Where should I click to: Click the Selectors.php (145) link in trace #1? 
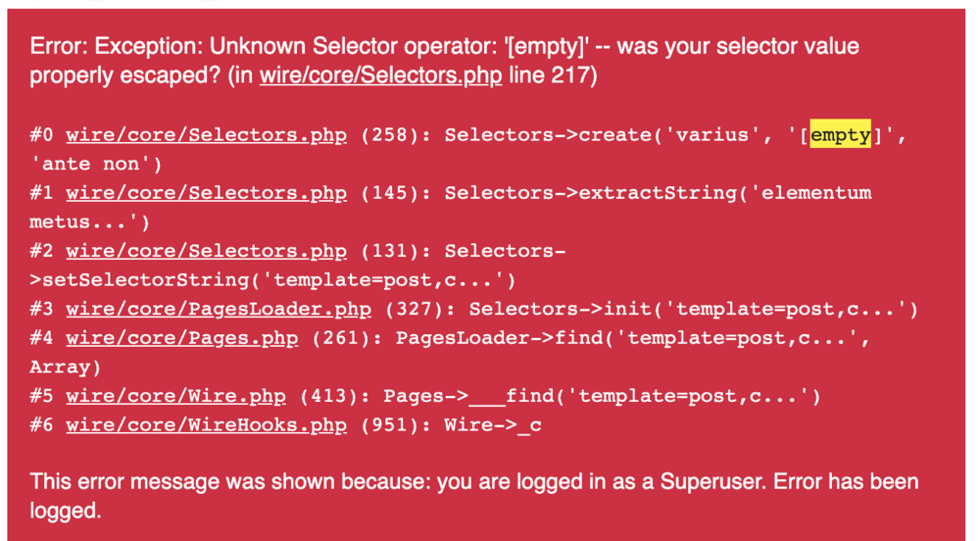(206, 193)
